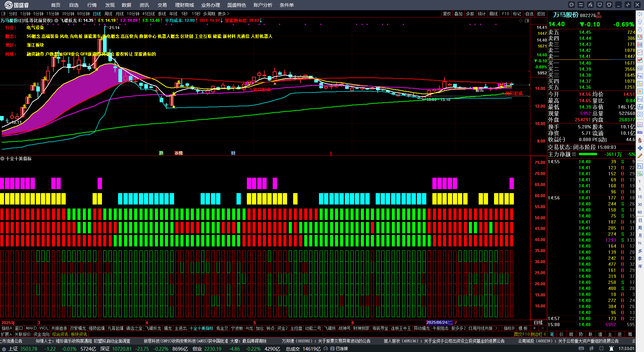644x352 pixels.
Task: Open the Fiz sidebar icon
Action: 640,99
